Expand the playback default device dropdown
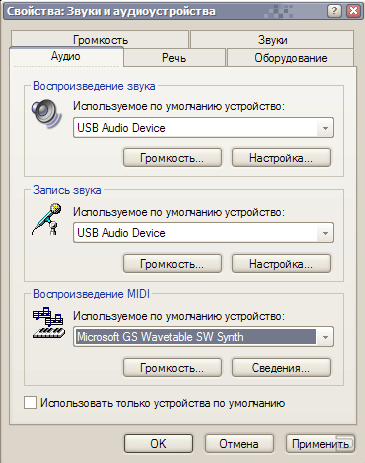The image size is (365, 463). coord(325,128)
